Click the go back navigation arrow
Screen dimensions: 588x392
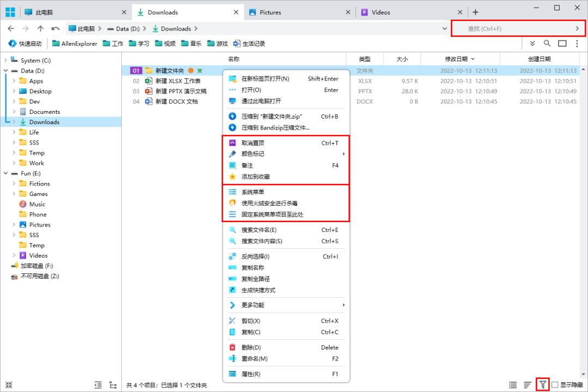10,28
